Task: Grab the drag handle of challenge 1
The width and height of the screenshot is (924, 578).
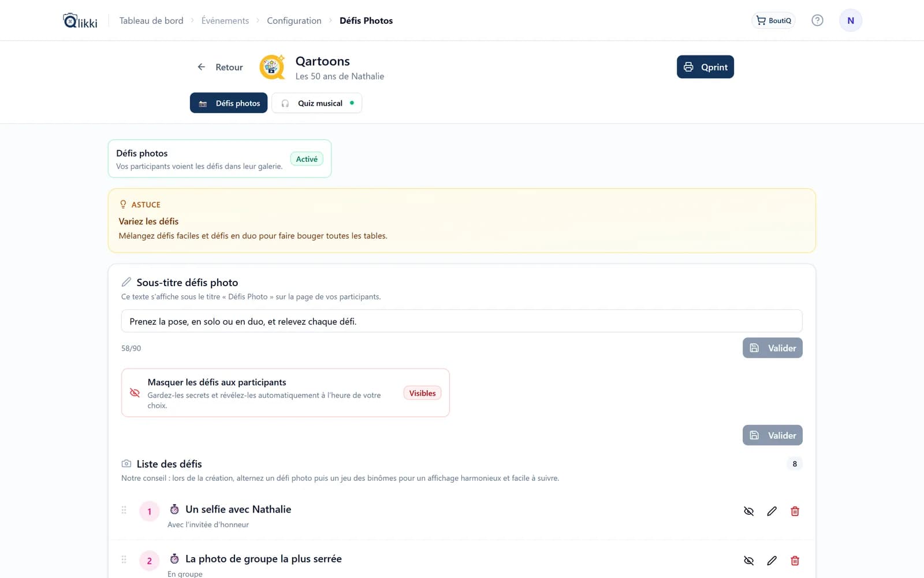Action: pyautogui.click(x=124, y=510)
